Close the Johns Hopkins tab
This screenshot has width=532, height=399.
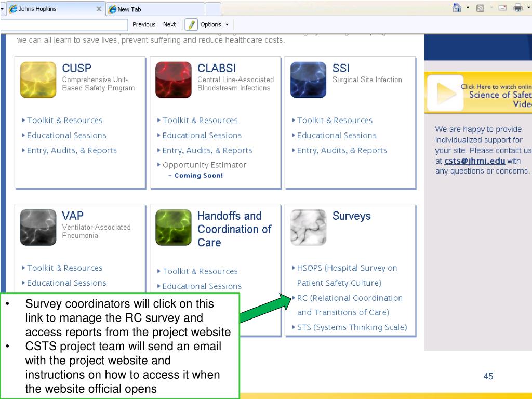(99, 9)
